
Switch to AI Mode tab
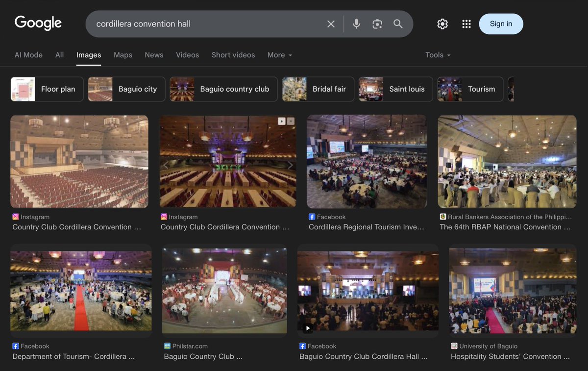pos(28,55)
